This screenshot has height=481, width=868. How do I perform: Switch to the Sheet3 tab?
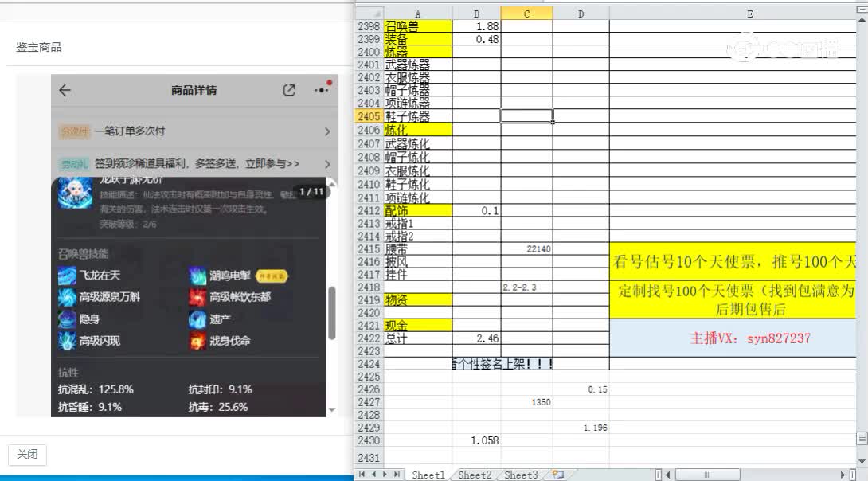coord(520,475)
